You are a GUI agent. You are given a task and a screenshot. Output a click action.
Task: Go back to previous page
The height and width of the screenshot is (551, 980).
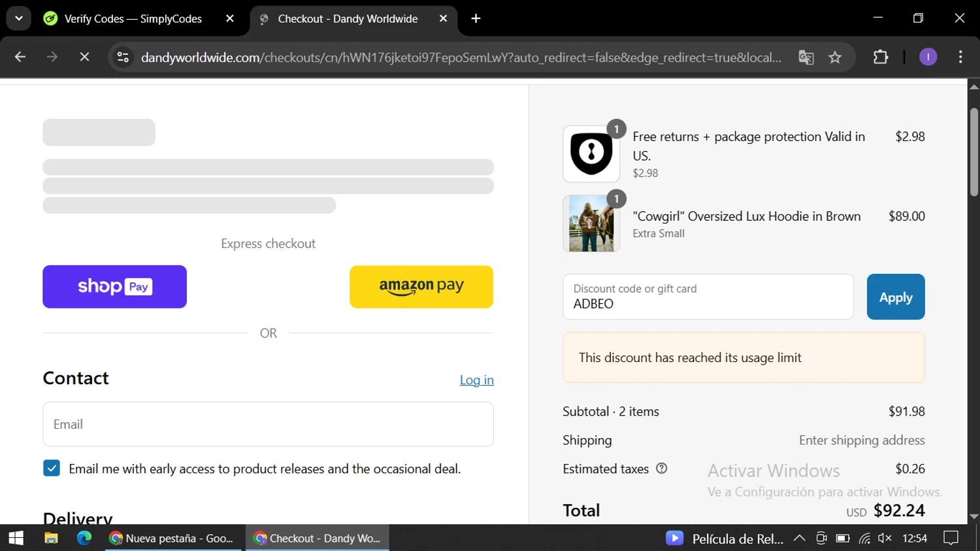(20, 58)
